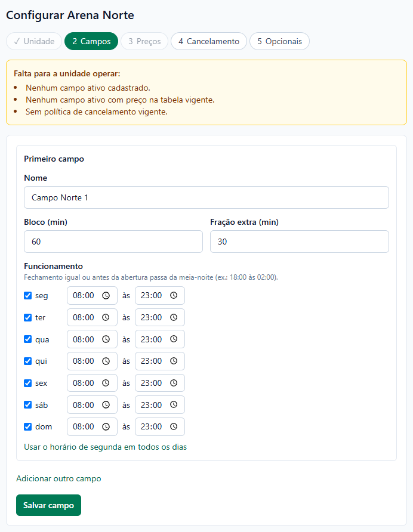Uncheck the qui day checkbox
The height and width of the screenshot is (532, 413).
28,361
